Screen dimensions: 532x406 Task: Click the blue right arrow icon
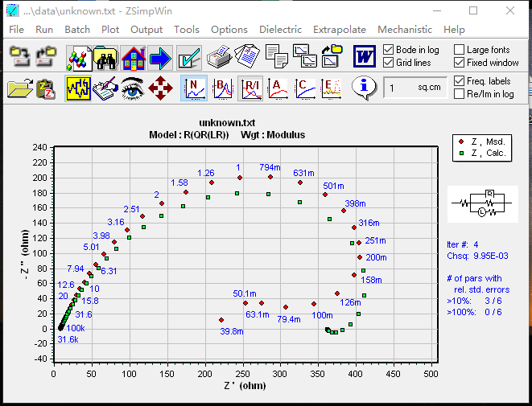tap(160, 57)
